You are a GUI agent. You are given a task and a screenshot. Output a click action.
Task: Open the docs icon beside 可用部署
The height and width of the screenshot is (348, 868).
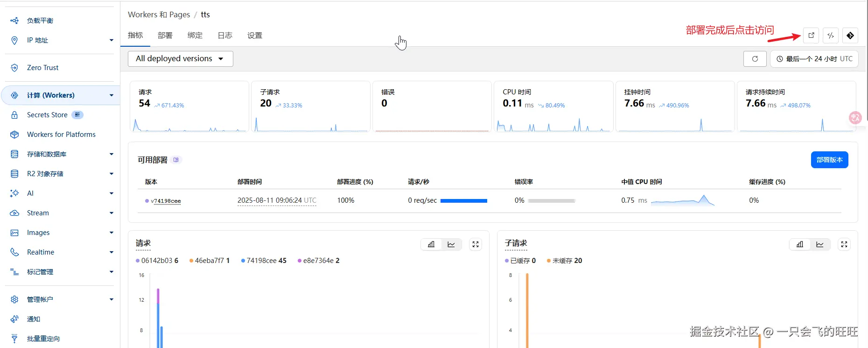pyautogui.click(x=176, y=160)
